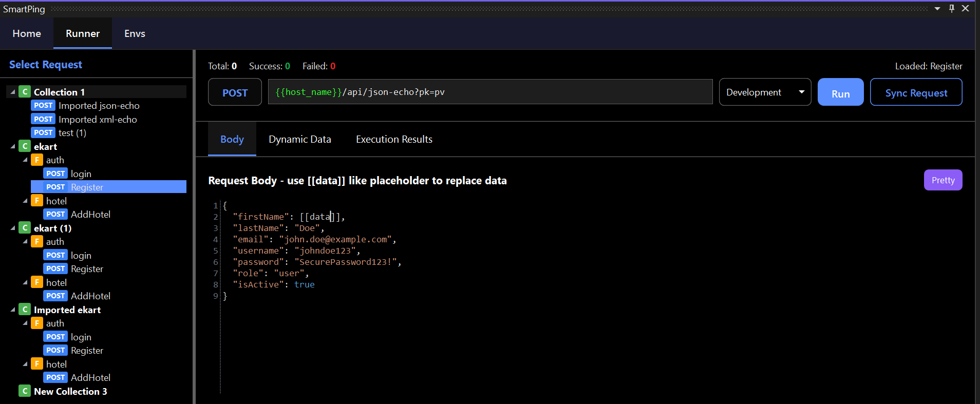This screenshot has height=404, width=980.
Task: Show the Execution Results tab
Action: [394, 139]
